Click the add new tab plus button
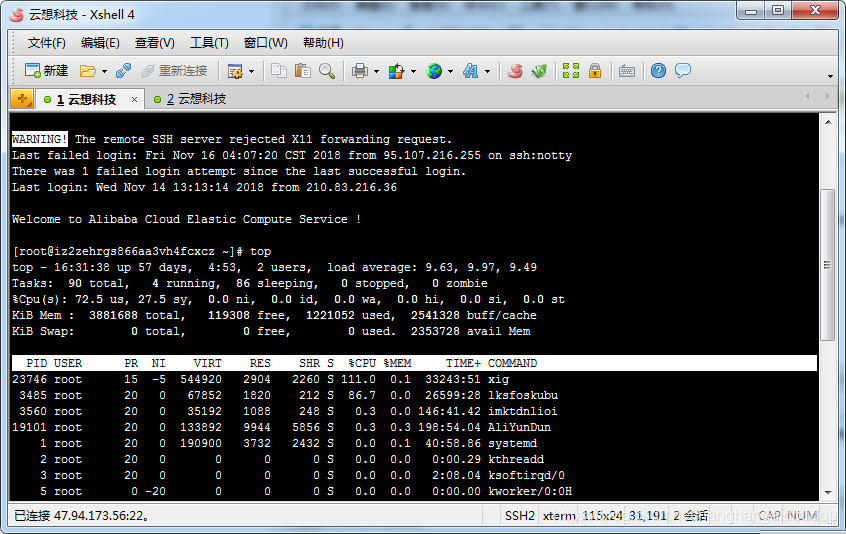The width and height of the screenshot is (846, 534). (22, 99)
